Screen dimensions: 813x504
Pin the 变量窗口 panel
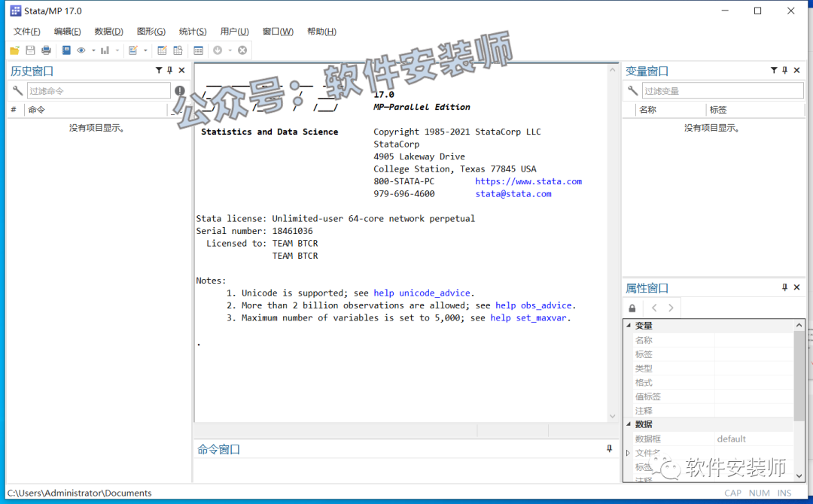click(784, 71)
